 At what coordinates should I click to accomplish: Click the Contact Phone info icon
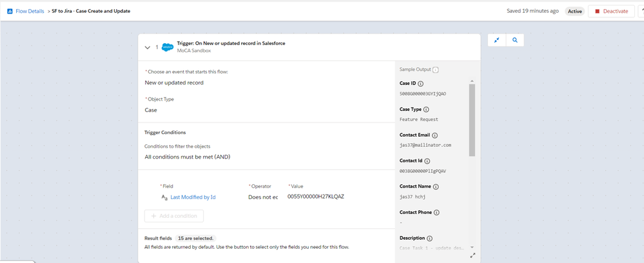[x=436, y=213]
